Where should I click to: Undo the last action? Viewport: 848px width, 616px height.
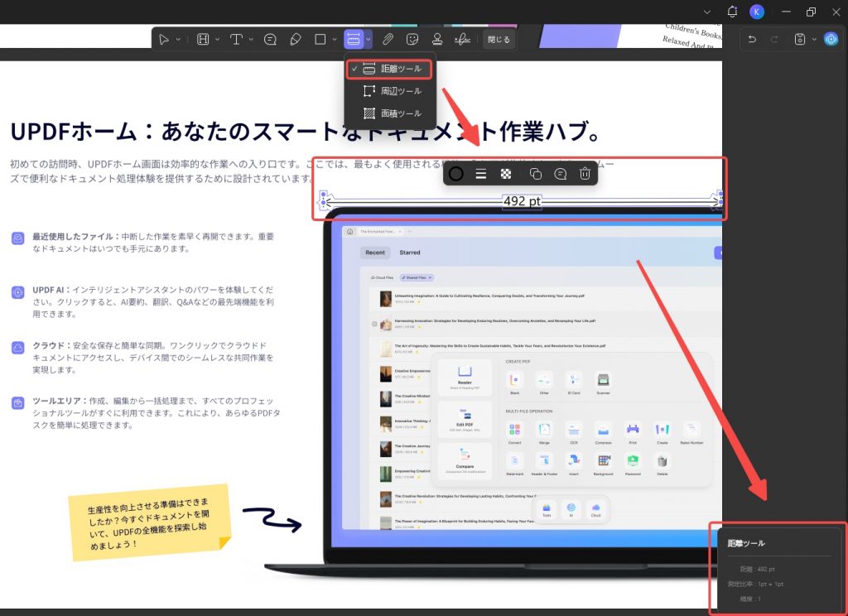click(752, 39)
